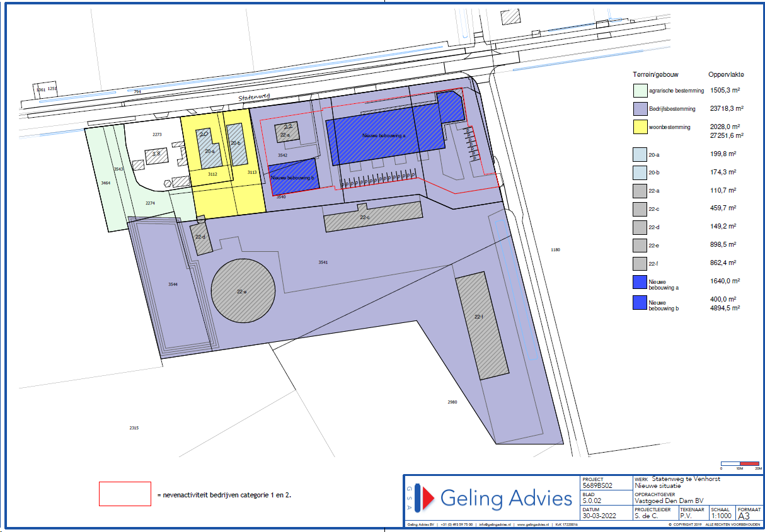Click the long hatched building 22-c

click(x=373, y=217)
